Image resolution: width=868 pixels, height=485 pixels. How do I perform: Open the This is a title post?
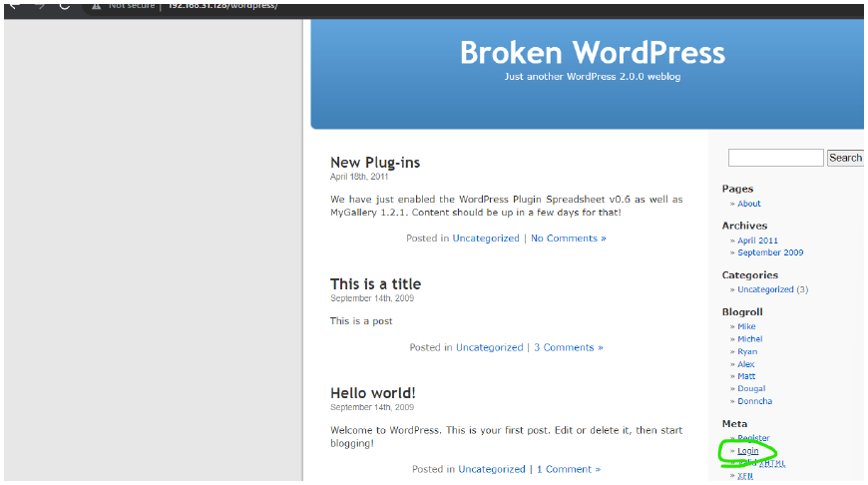coord(376,284)
